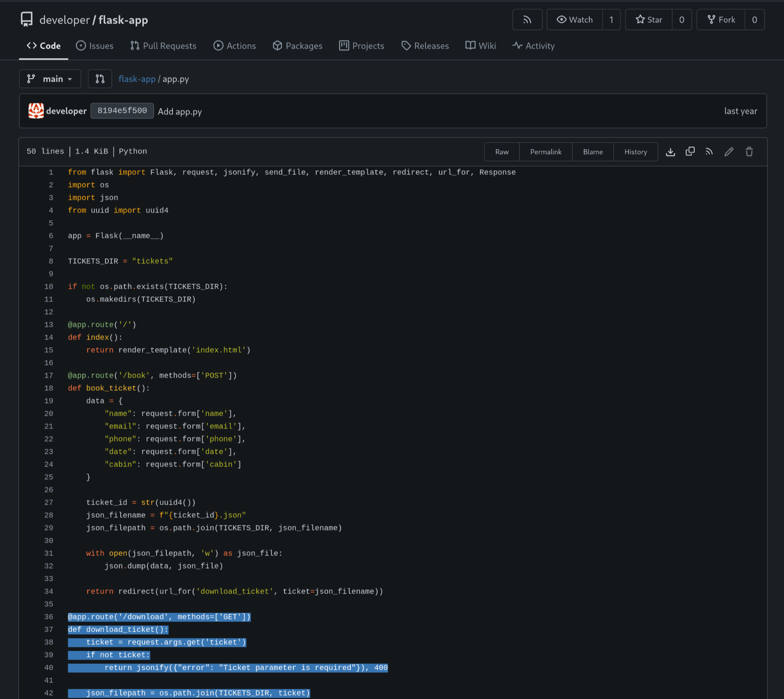Screen dimensions: 784x699
Task: Select line number 34
Action: point(49,591)
